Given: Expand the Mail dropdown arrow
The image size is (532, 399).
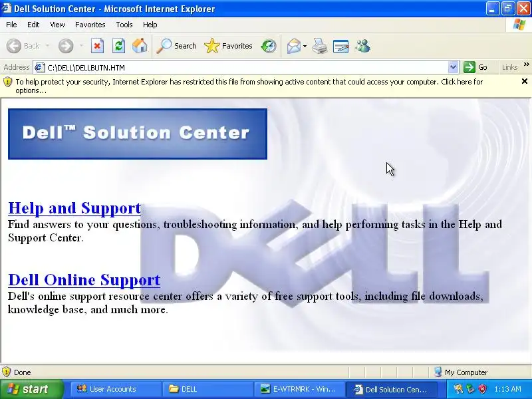Looking at the screenshot, I should click(x=305, y=46).
